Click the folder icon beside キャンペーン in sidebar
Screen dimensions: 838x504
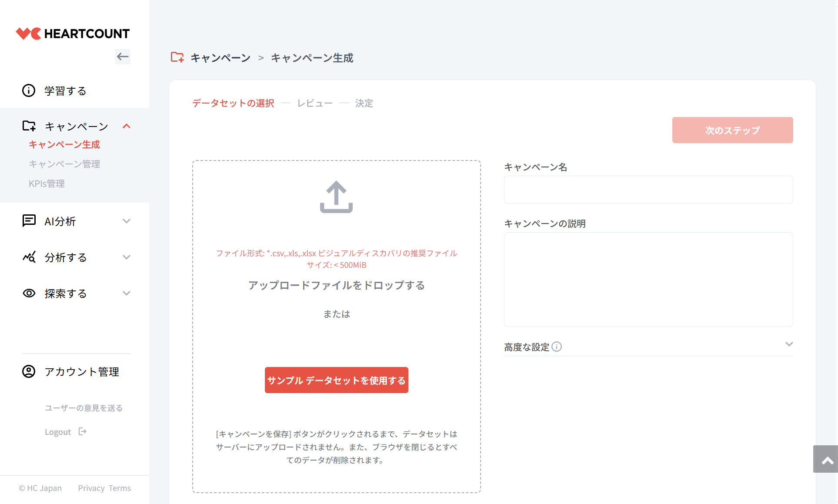tap(29, 126)
